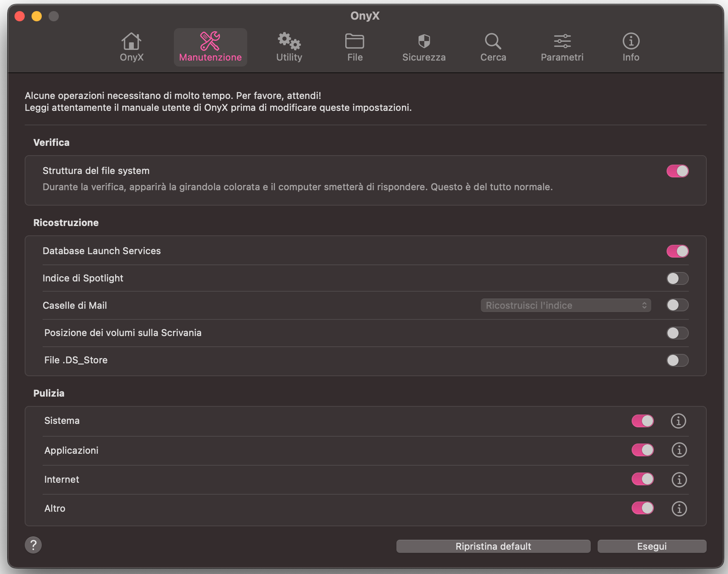Screen dimensions: 728x574
Task: Switch to the Parametri tab
Action: click(x=562, y=47)
